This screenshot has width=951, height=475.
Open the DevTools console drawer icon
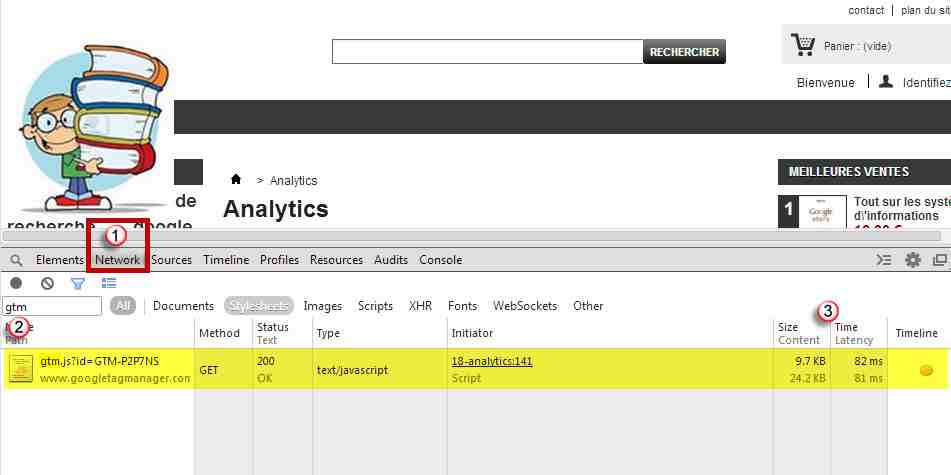(x=884, y=260)
